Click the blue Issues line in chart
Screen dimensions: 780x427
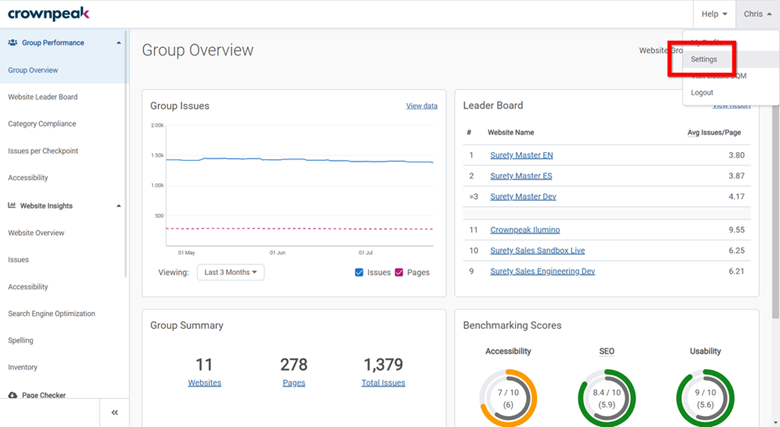299,160
